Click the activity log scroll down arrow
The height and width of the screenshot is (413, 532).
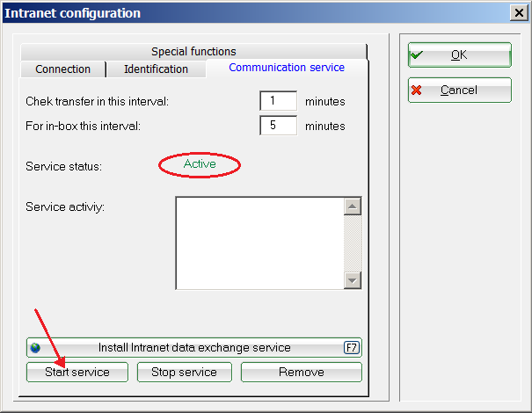coord(353,280)
